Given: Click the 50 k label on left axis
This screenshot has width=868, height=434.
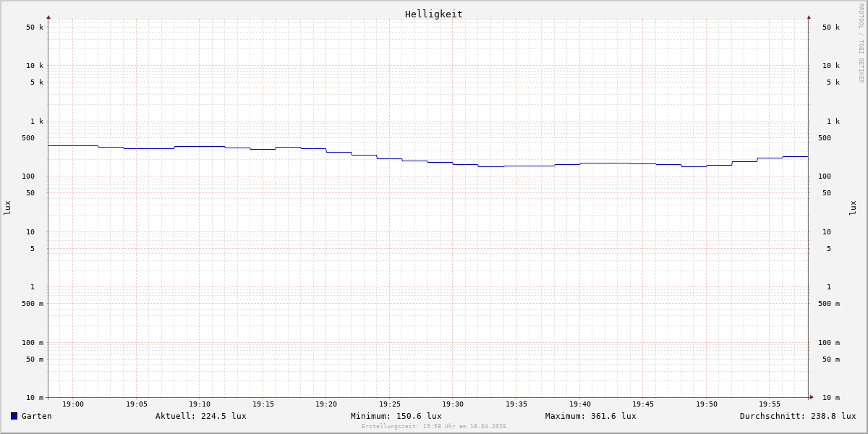Looking at the screenshot, I should pyautogui.click(x=35, y=27).
